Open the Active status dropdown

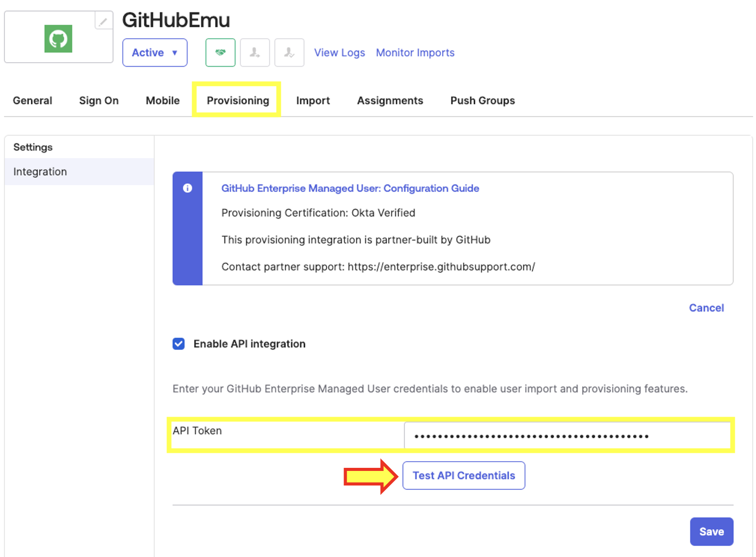click(x=155, y=53)
